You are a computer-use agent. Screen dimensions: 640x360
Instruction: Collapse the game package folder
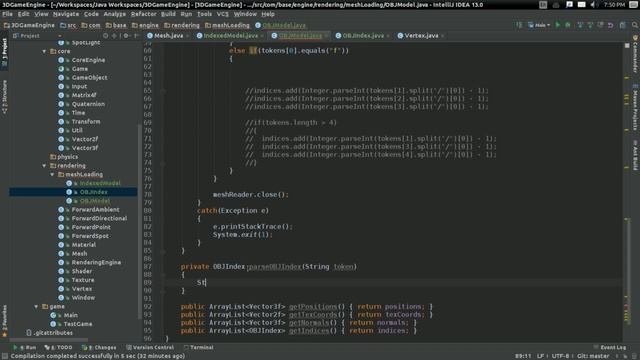tap(36, 306)
